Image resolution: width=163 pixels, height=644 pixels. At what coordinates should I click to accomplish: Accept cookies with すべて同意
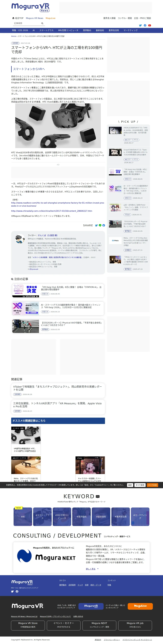pos(152,485)
